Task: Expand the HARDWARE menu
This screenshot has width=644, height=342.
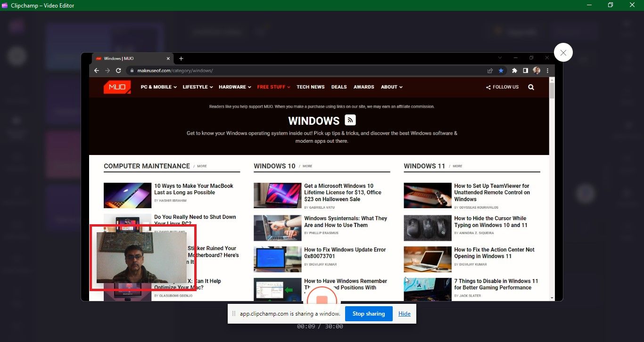Action: 235,87
